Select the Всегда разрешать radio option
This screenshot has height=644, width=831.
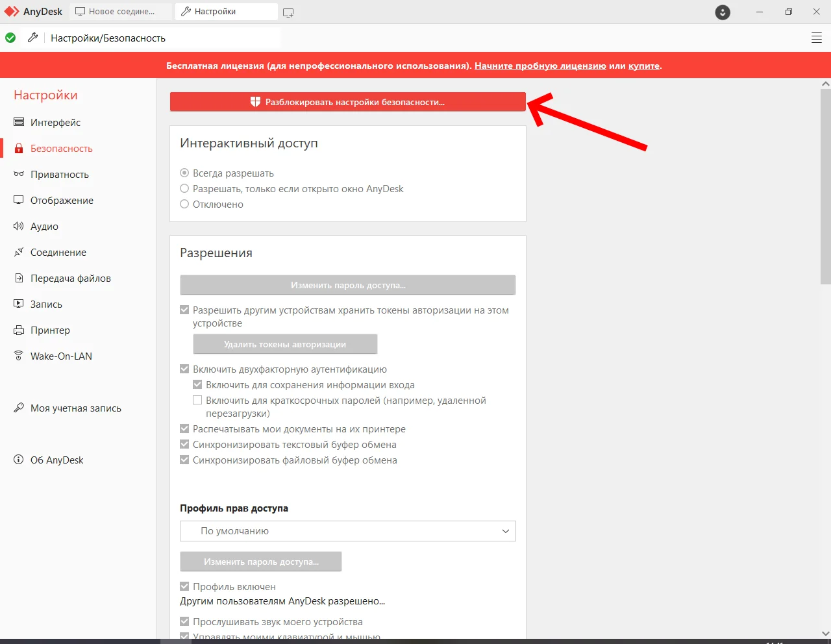pos(184,173)
